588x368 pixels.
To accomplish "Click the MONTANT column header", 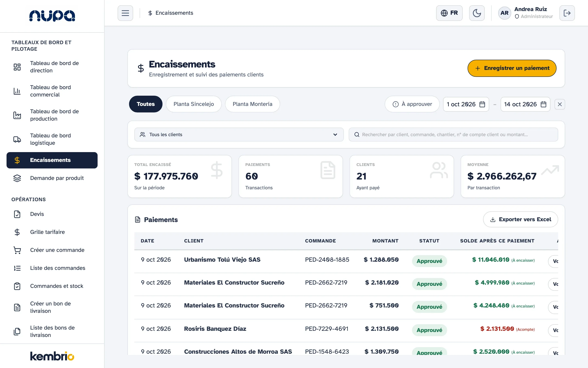I will point(385,241).
